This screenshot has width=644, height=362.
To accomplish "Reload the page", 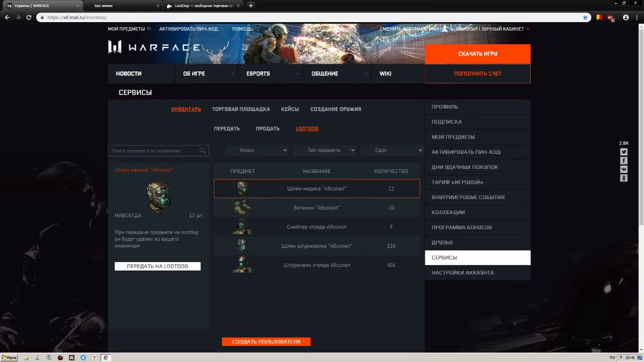I will pyautogui.click(x=29, y=17).
